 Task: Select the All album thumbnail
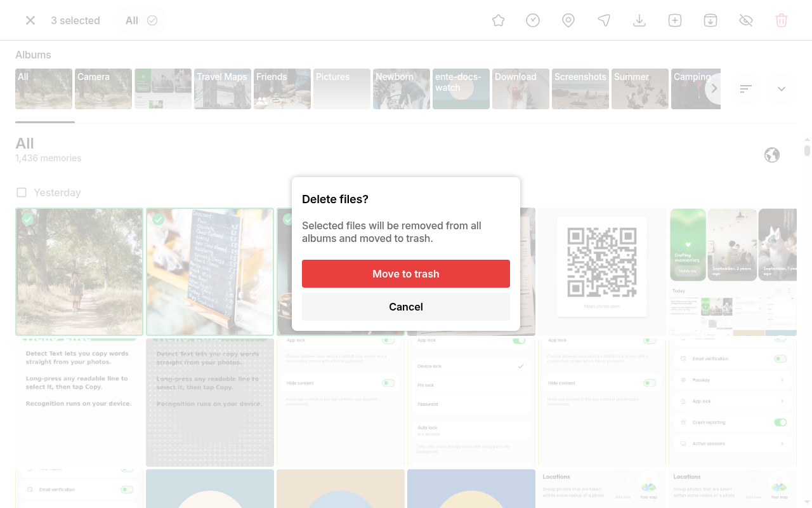44,89
